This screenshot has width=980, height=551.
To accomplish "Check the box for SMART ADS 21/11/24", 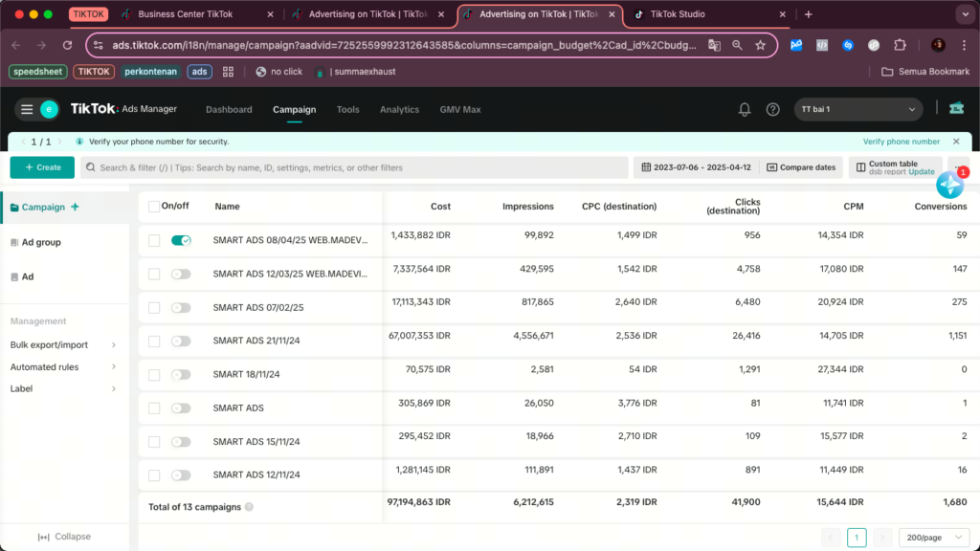I will click(154, 341).
